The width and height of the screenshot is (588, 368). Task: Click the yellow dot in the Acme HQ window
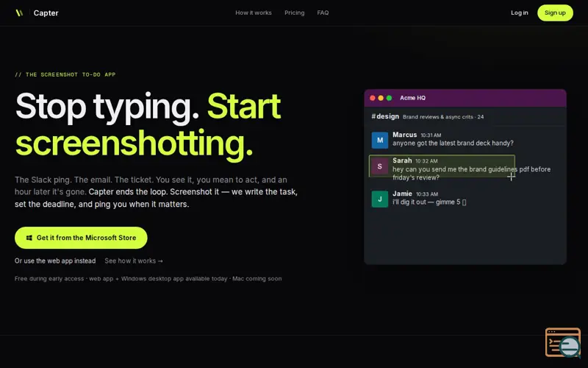point(381,98)
